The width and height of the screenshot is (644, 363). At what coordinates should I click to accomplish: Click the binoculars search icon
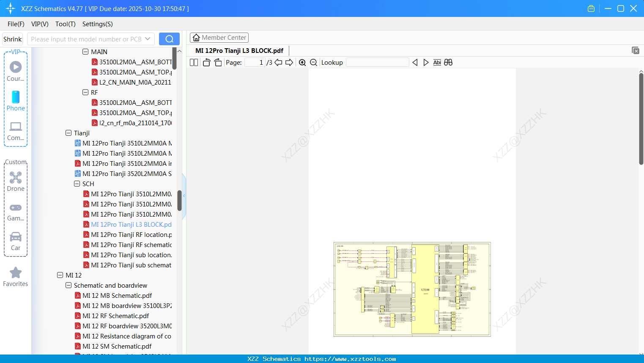pos(448,63)
